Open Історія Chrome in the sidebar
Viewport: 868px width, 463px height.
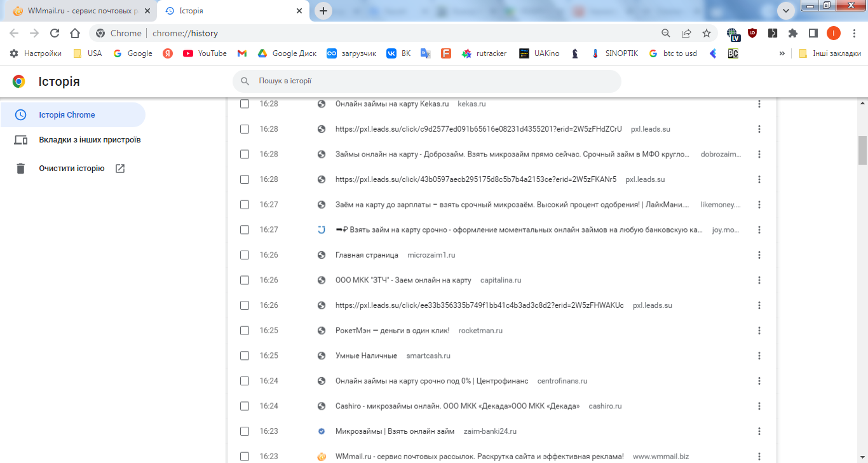[72, 115]
